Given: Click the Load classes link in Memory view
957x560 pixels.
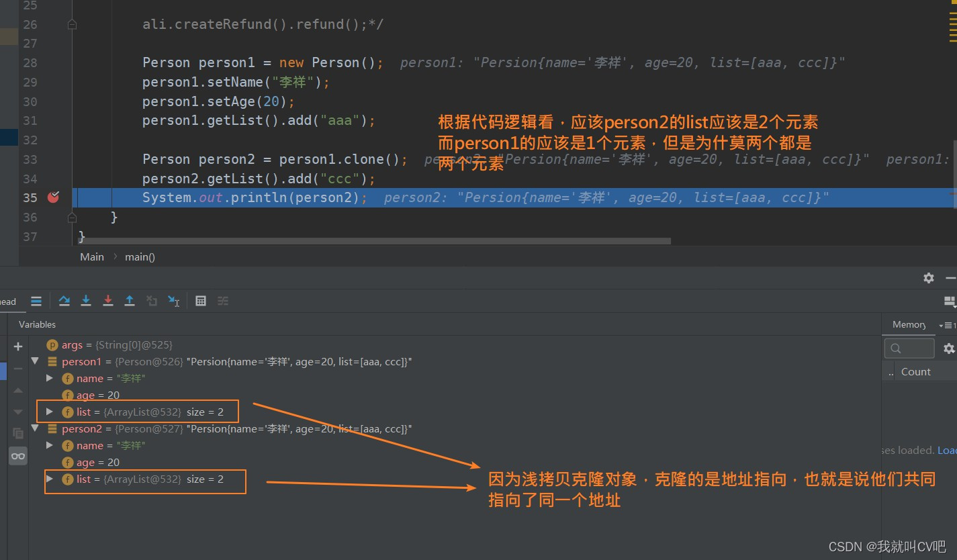Looking at the screenshot, I should (x=947, y=450).
